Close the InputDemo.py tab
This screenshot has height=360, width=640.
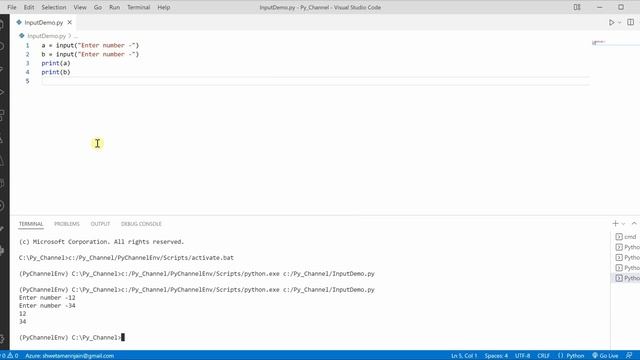tap(69, 22)
